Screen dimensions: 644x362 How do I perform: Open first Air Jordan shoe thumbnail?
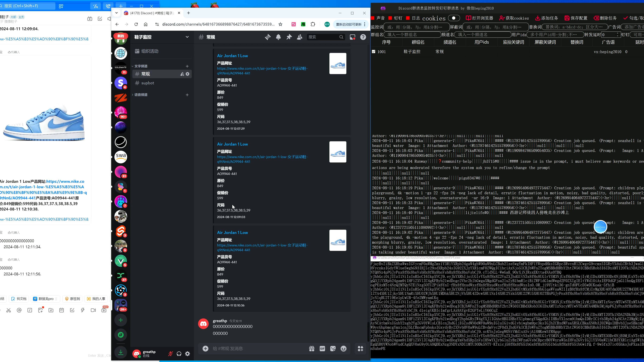[338, 64]
